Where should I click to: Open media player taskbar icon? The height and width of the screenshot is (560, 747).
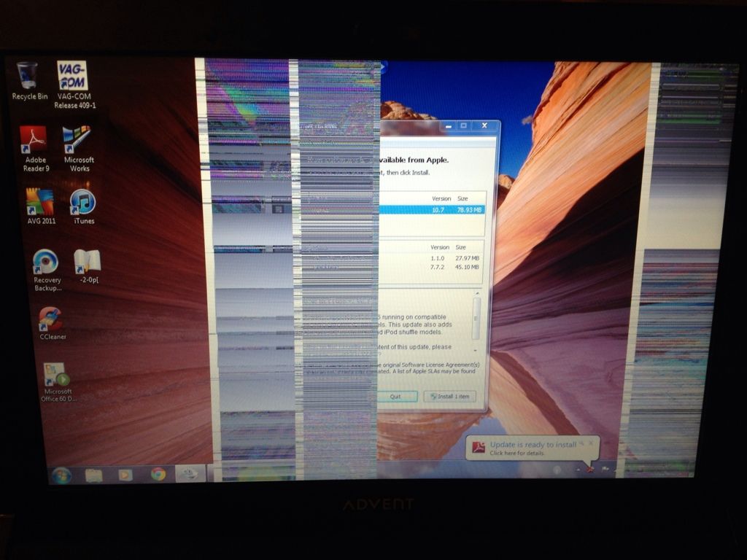click(125, 475)
